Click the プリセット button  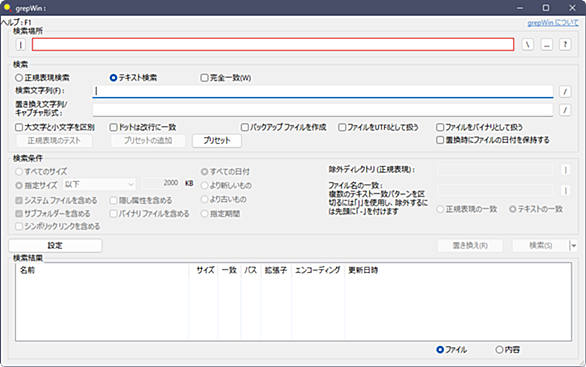tap(217, 141)
